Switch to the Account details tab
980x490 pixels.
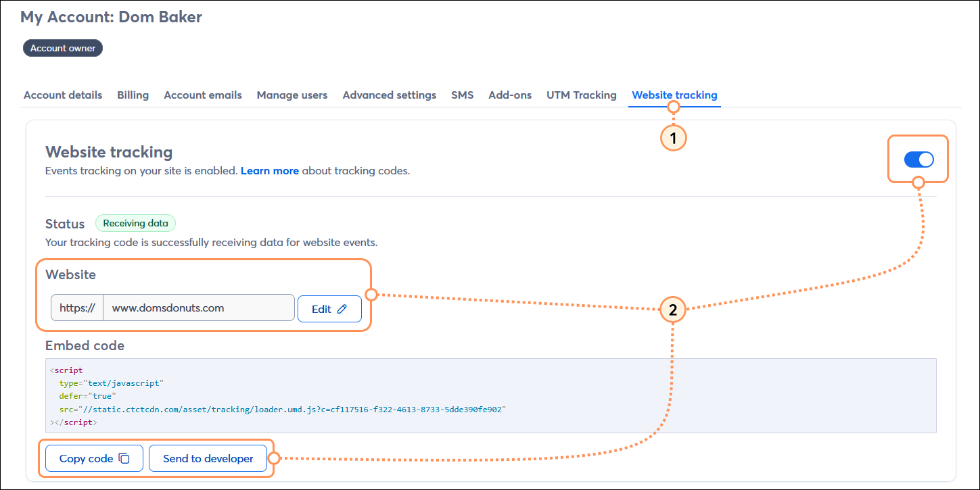point(62,95)
